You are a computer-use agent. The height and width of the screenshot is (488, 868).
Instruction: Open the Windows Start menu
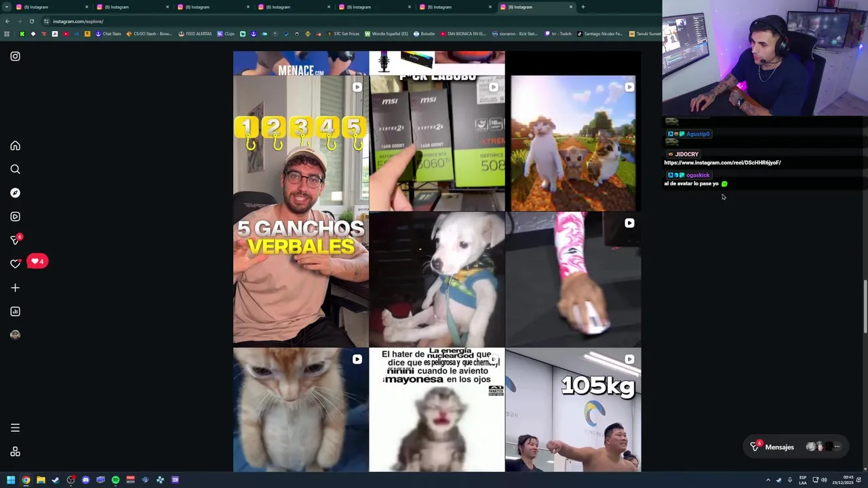11,480
